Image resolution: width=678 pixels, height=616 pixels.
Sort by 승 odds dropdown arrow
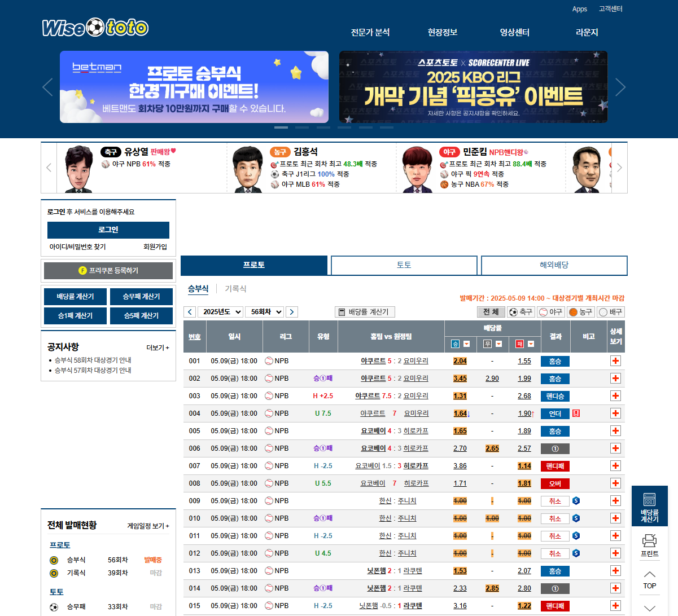[466, 344]
